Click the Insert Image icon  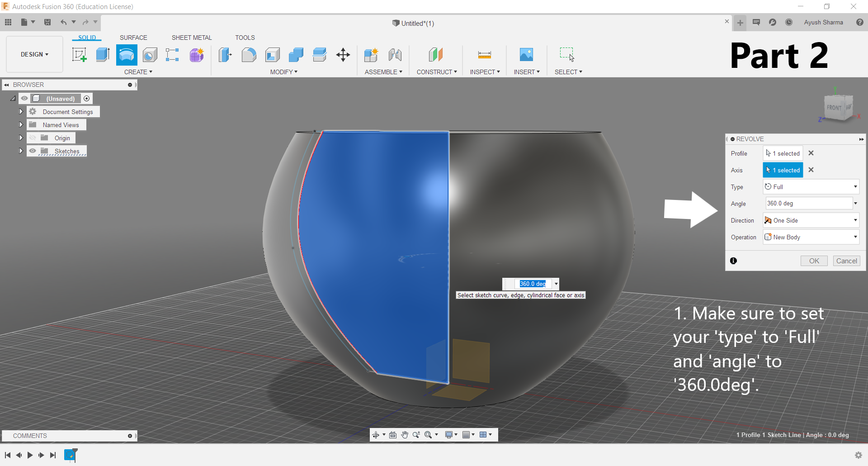click(526, 55)
